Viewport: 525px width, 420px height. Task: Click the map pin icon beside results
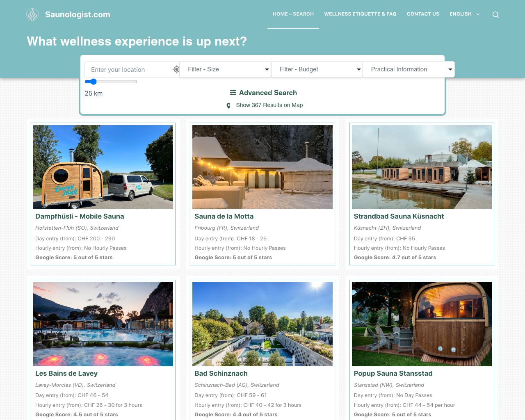pos(228,106)
